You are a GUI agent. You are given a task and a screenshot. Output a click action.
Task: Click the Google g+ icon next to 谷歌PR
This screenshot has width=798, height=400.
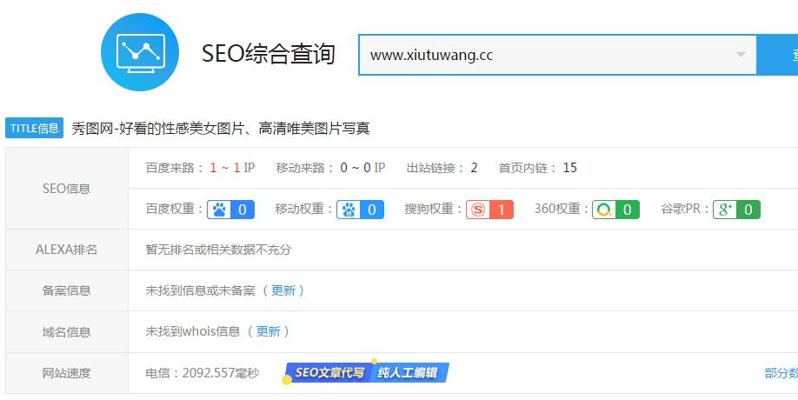[x=725, y=210]
